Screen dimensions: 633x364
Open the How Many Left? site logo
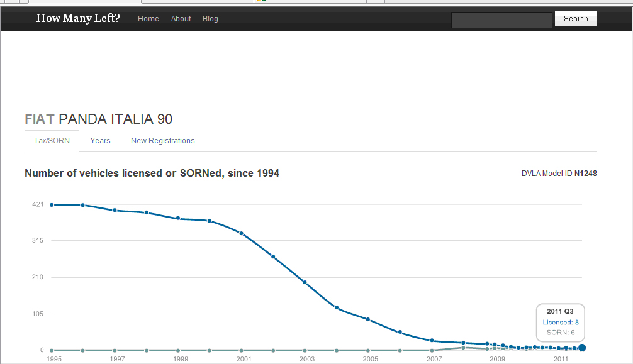pos(78,19)
